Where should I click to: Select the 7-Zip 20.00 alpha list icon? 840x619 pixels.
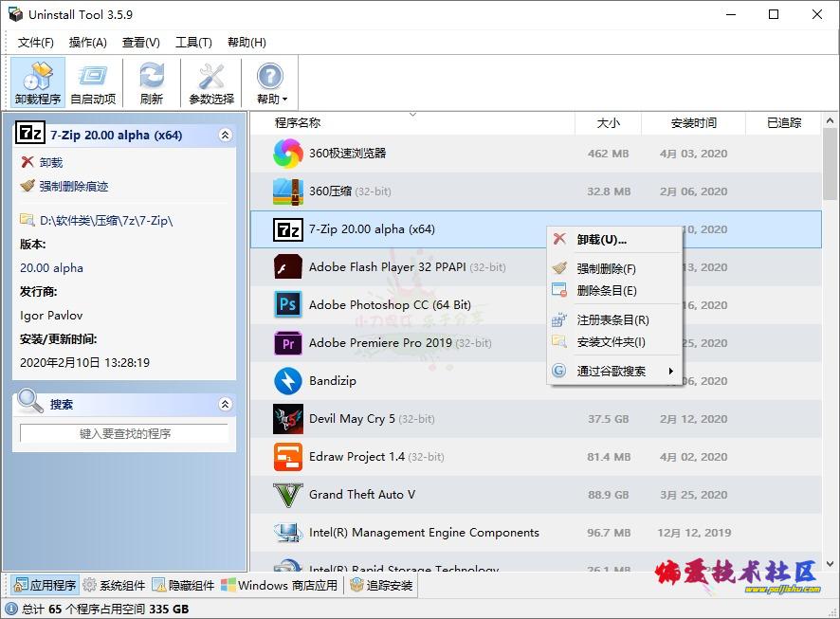(288, 229)
